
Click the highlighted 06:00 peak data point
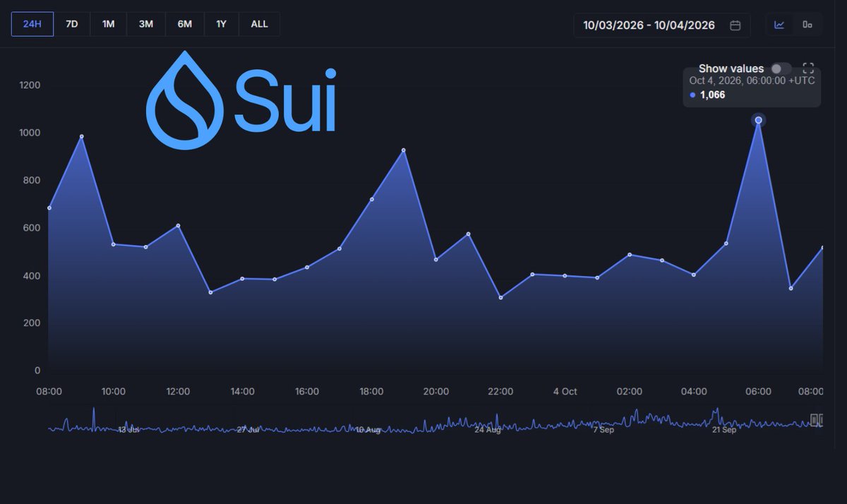coord(759,120)
